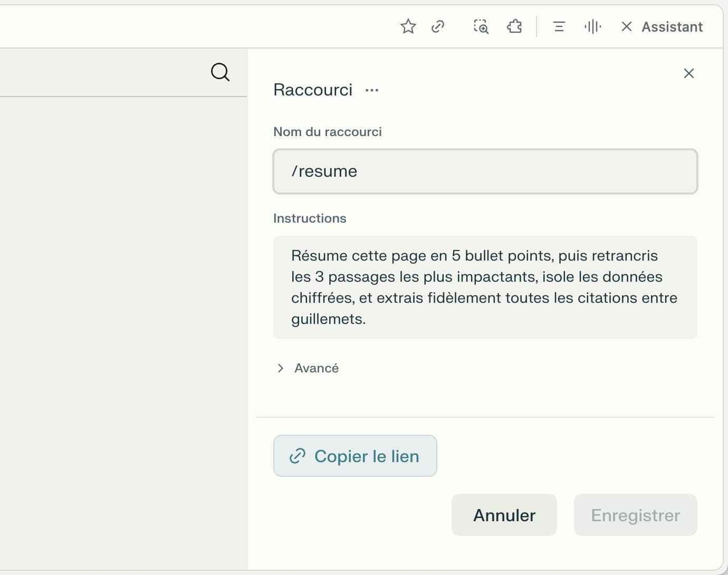728x575 pixels.
Task: Focus the /resume shortcut name field
Action: point(485,171)
